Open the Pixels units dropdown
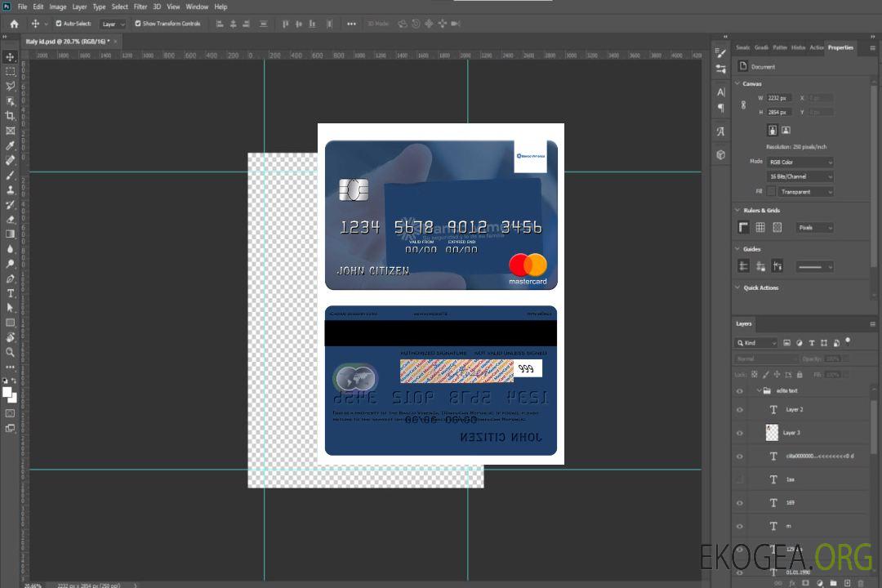This screenshot has height=588, width=882. click(x=815, y=227)
